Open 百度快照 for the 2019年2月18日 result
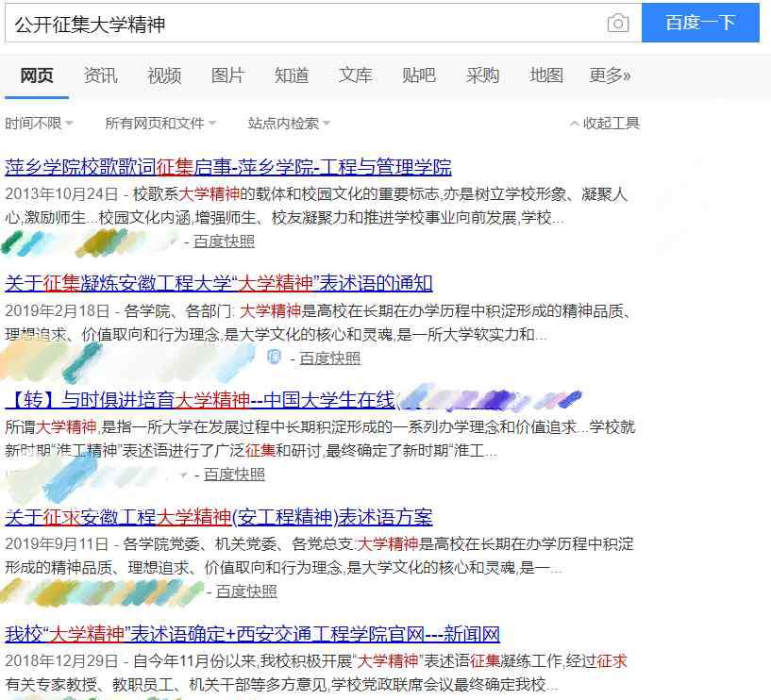This screenshot has width=771, height=700. pyautogui.click(x=330, y=358)
